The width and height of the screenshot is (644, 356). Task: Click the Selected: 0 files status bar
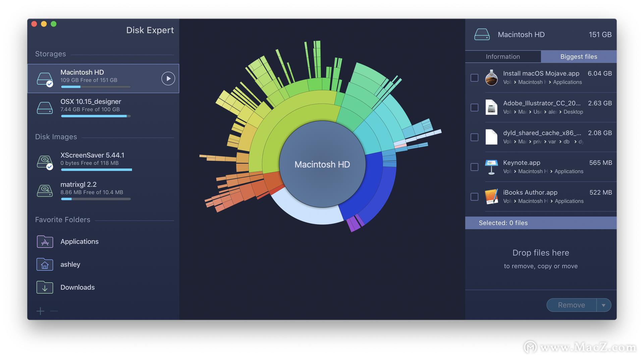[541, 223]
